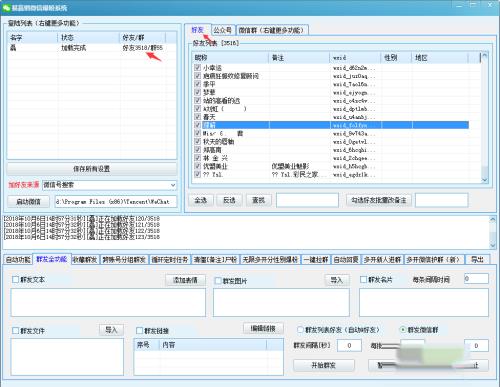The width and height of the screenshot is (500, 387).
Task: Click the log panel scroll-up arrow
Action: pyautogui.click(x=493, y=219)
